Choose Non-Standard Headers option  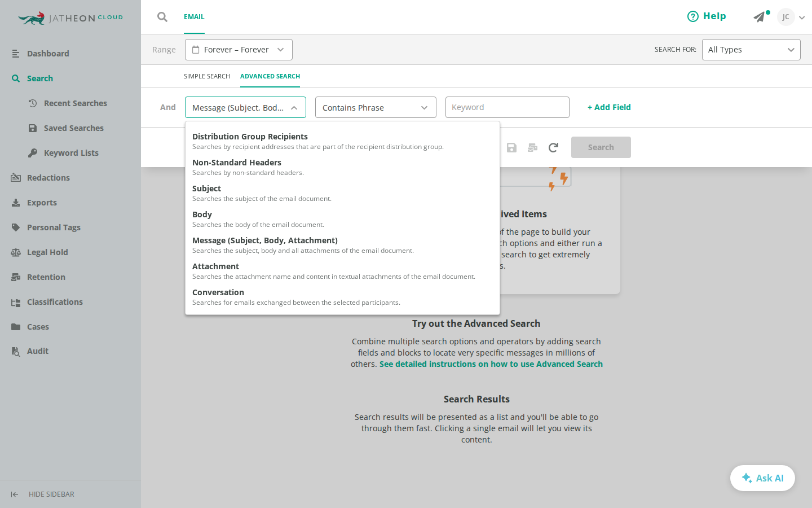(342, 167)
